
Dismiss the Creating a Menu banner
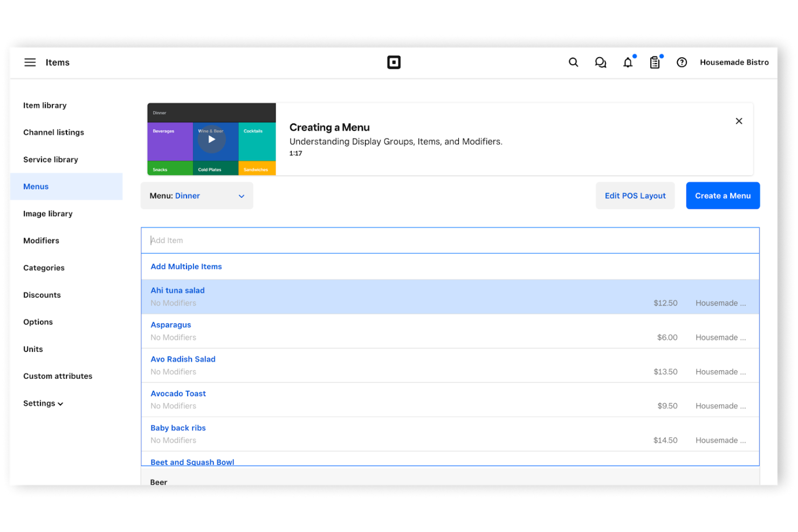(x=739, y=121)
